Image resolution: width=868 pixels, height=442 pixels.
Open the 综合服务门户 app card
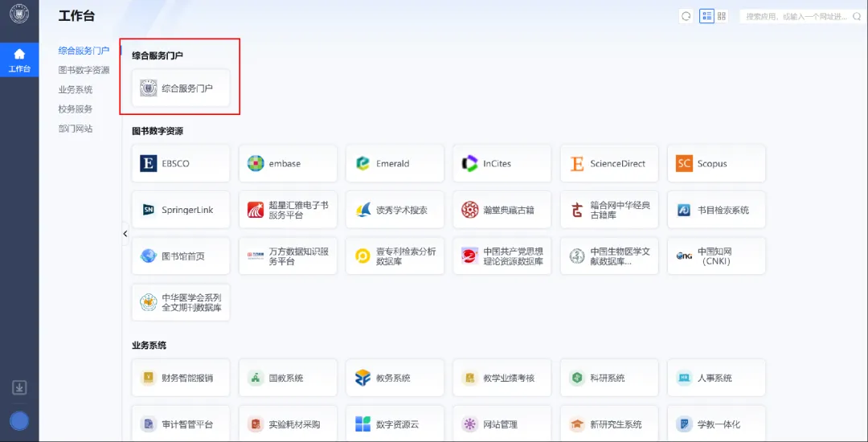pyautogui.click(x=181, y=88)
